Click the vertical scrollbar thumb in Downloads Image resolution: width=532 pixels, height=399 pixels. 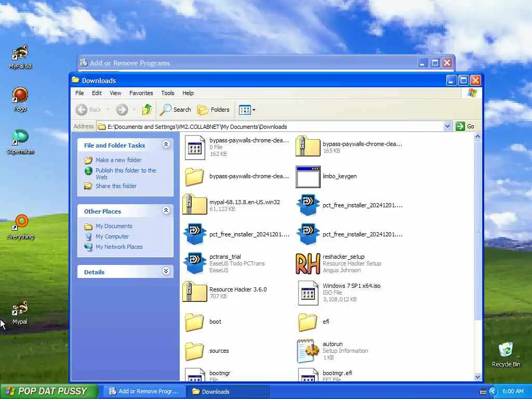tap(477, 230)
